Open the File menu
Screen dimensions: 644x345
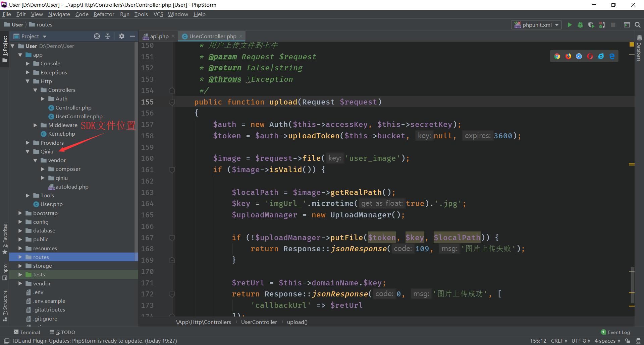click(7, 14)
